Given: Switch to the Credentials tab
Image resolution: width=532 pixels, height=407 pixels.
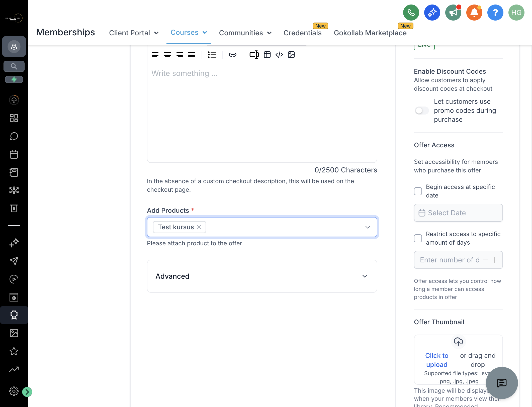Looking at the screenshot, I should (x=303, y=33).
